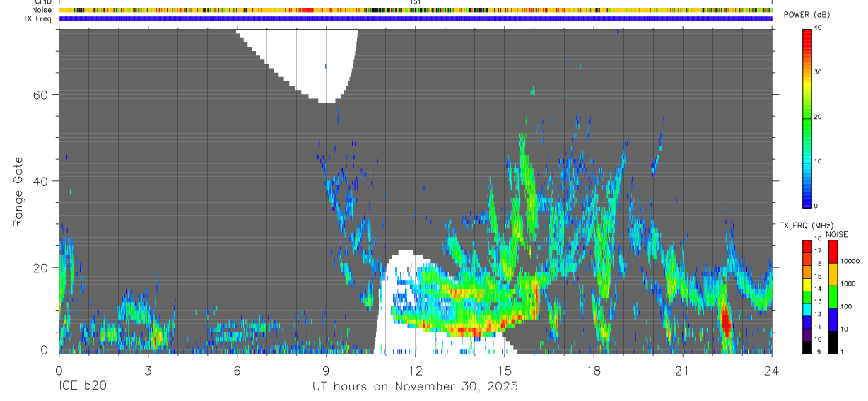The height and width of the screenshot is (401, 868).
Task: Click the blue TX Freq strip
Action: click(416, 18)
